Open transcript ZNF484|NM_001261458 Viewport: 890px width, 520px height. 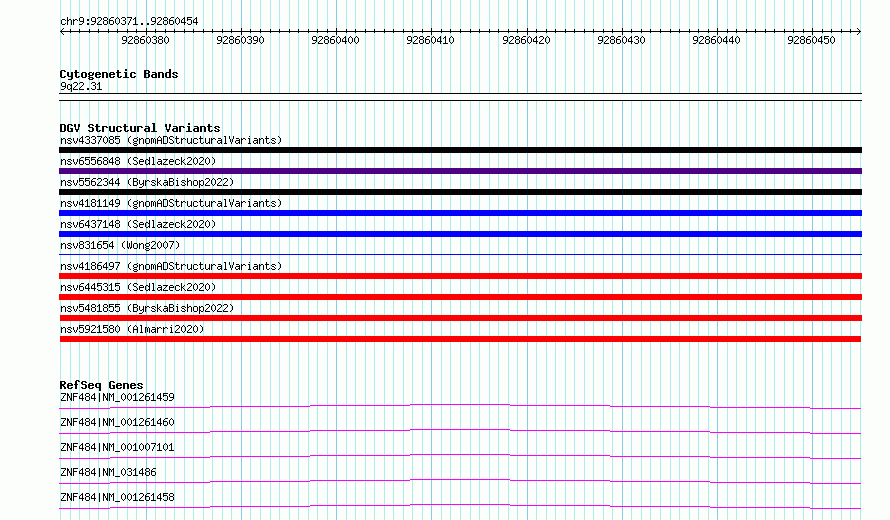pyautogui.click(x=117, y=497)
